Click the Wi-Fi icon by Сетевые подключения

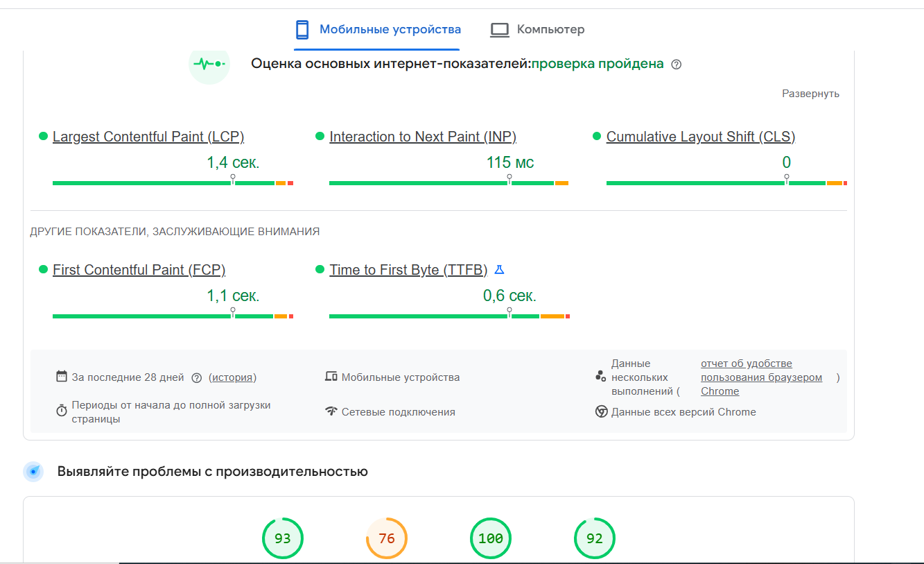coord(331,411)
